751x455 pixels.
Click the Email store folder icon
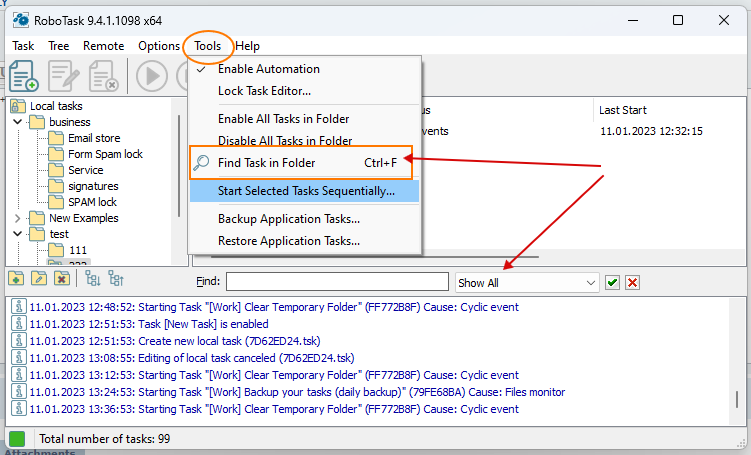click(x=56, y=138)
